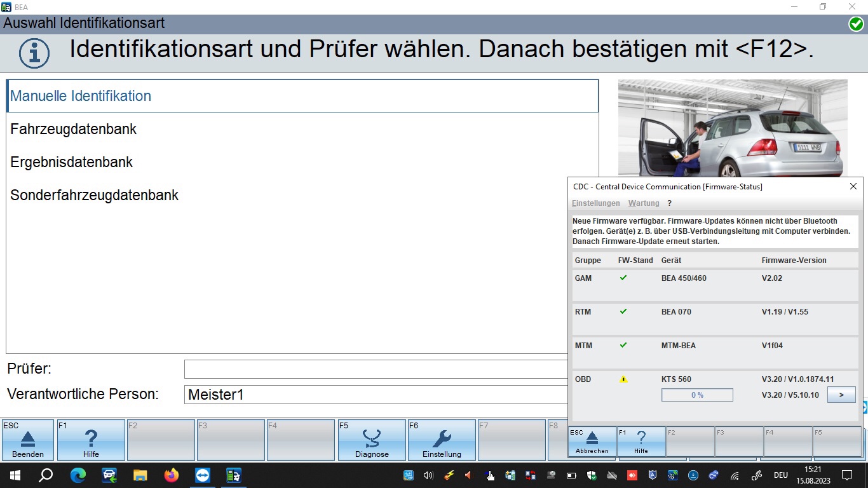Open F6 Einstellung wrench button
Image resolution: width=868 pixels, height=488 pixels.
[442, 440]
